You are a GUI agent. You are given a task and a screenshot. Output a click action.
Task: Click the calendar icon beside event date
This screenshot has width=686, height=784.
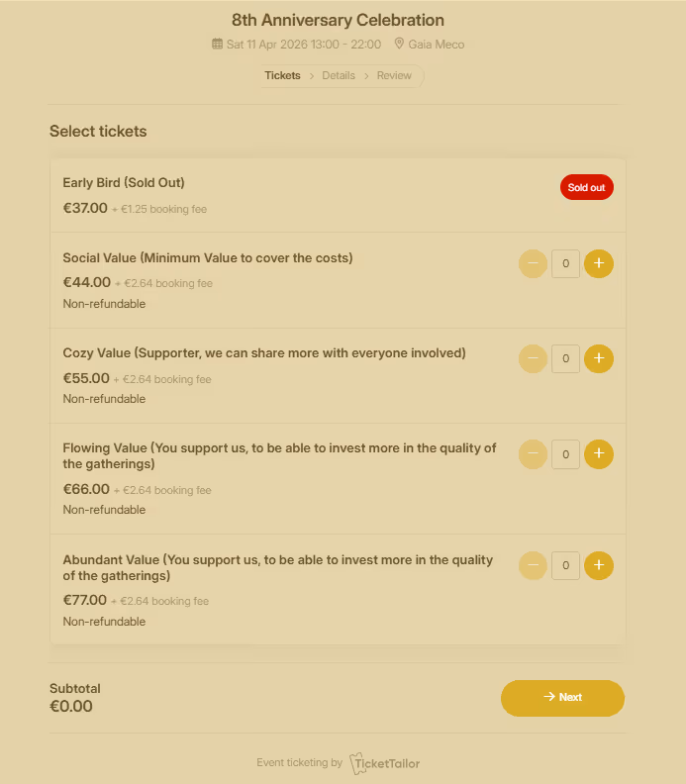[x=217, y=44]
